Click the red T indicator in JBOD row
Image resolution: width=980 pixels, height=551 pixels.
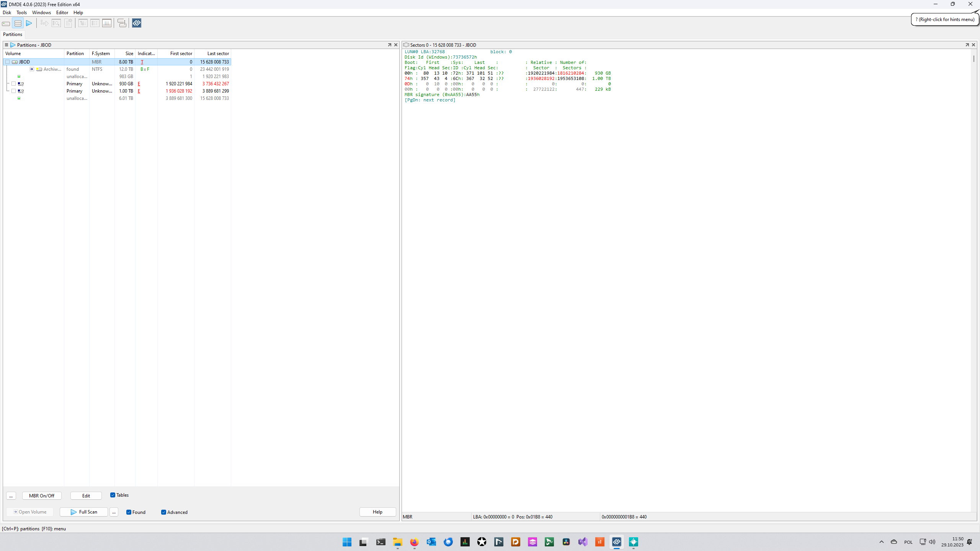[x=142, y=62]
